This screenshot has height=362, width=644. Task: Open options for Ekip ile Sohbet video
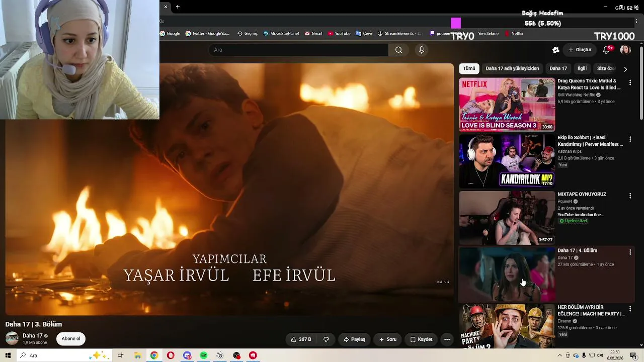tap(630, 139)
